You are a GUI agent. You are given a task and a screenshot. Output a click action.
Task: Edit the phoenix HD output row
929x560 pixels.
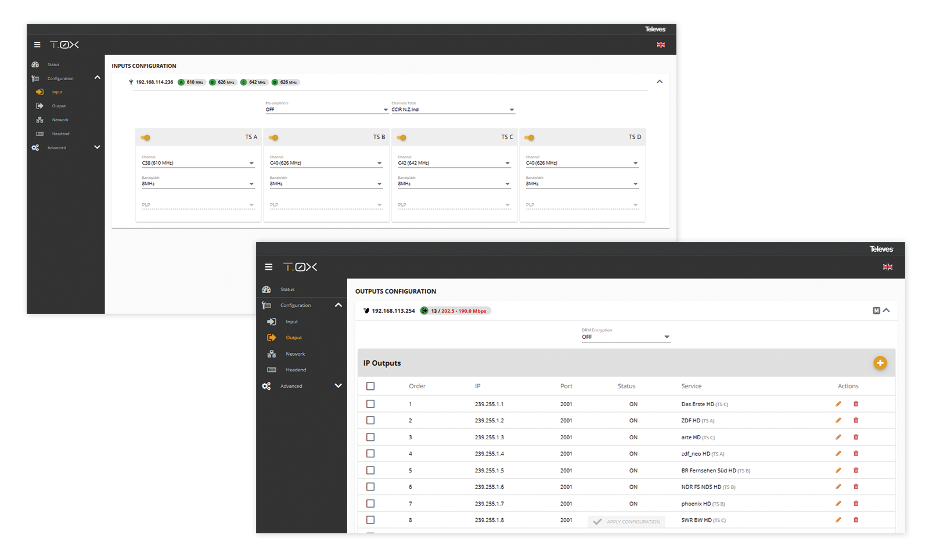838,503
